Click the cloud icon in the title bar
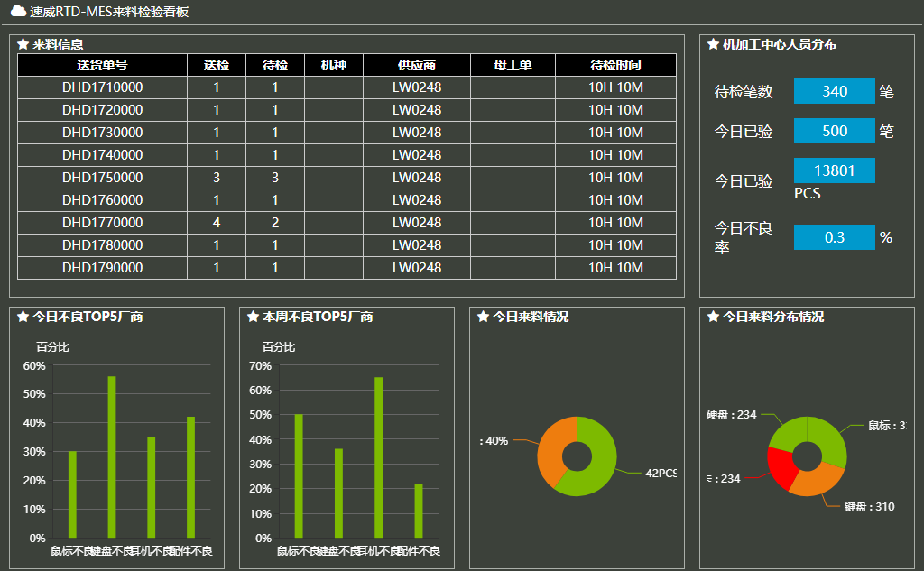The width and height of the screenshot is (924, 571). pos(18,12)
